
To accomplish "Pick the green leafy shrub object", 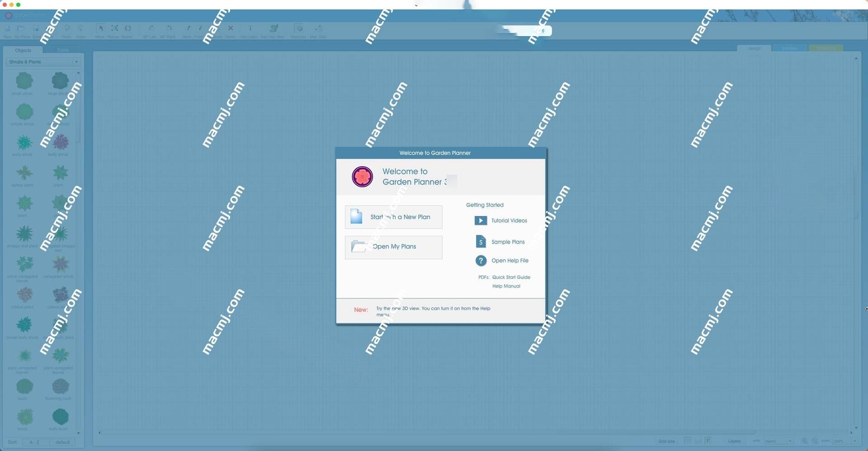I will [24, 142].
